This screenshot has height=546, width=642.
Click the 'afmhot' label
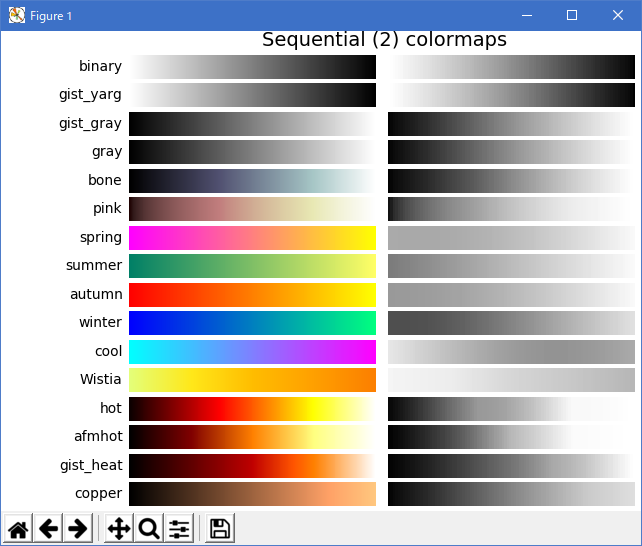(x=98, y=436)
